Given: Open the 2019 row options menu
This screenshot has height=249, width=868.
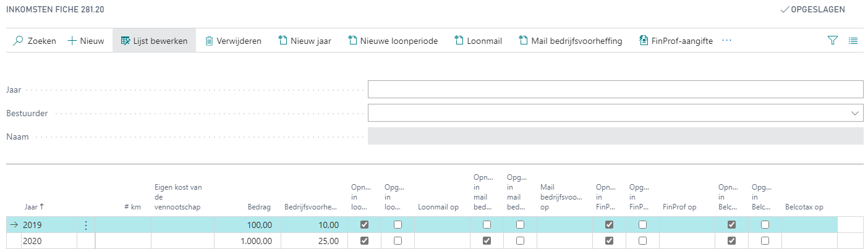Looking at the screenshot, I should click(85, 225).
